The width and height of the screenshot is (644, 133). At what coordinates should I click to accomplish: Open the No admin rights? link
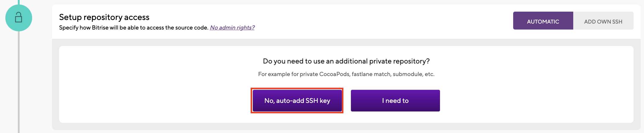[x=232, y=27]
